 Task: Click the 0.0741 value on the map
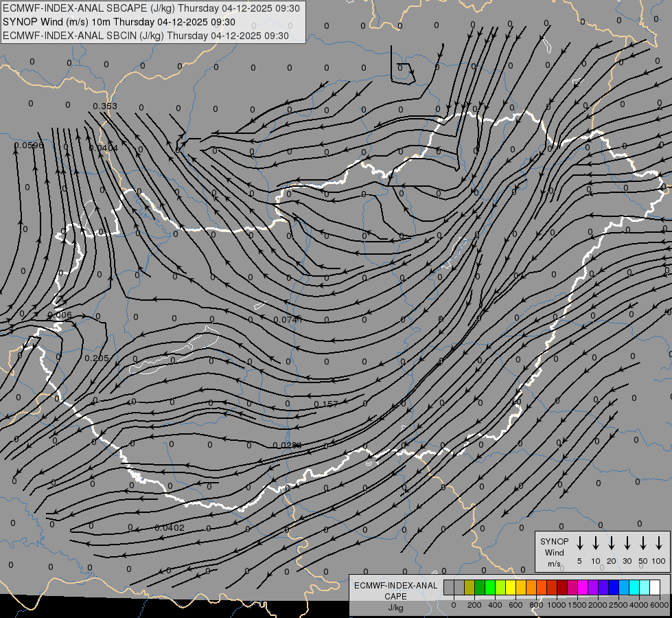(288, 319)
